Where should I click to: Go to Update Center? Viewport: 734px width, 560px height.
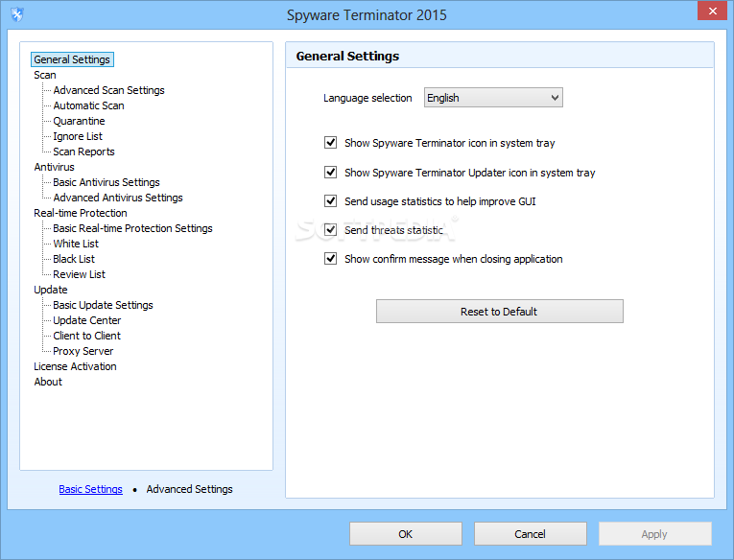click(87, 320)
